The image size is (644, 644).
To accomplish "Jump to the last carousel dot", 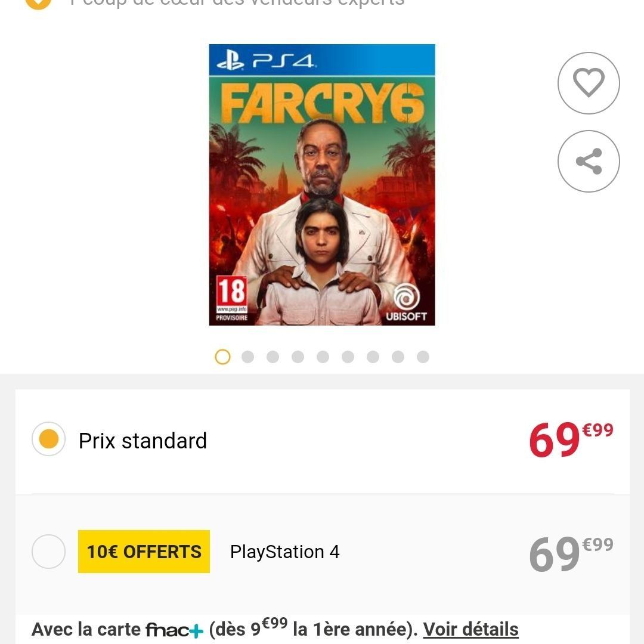I will 423,357.
